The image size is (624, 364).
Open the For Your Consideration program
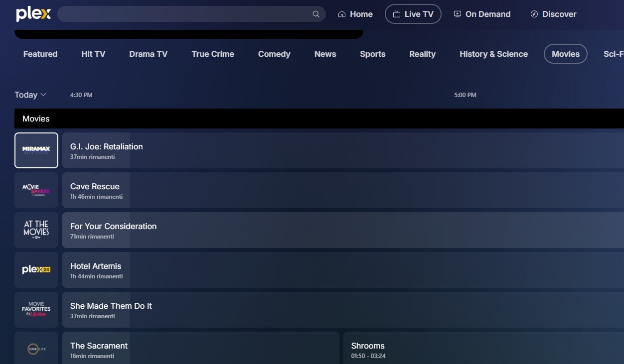(x=343, y=230)
